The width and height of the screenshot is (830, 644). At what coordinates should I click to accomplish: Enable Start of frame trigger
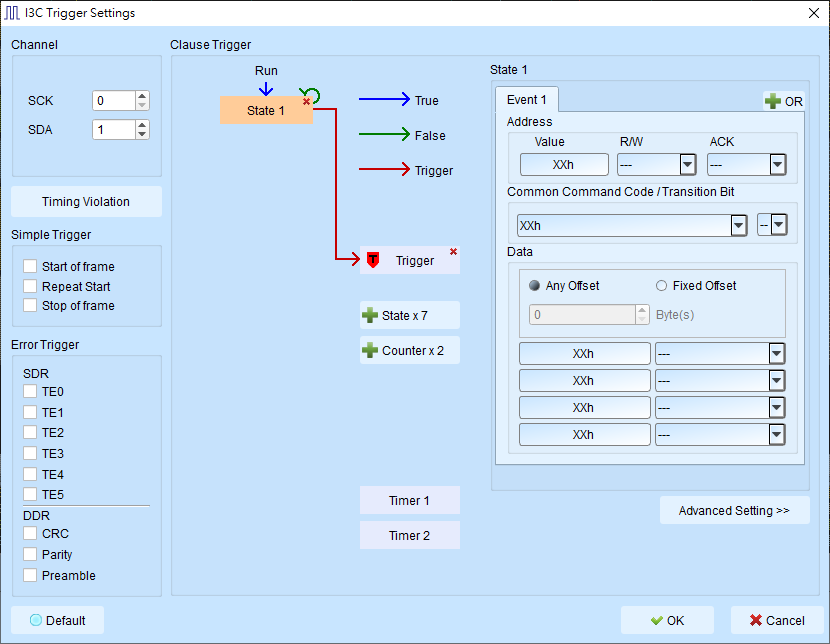(x=30, y=266)
